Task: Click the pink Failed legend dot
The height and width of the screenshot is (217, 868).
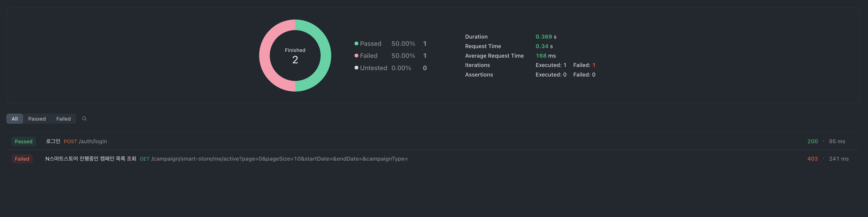Action: tap(356, 56)
